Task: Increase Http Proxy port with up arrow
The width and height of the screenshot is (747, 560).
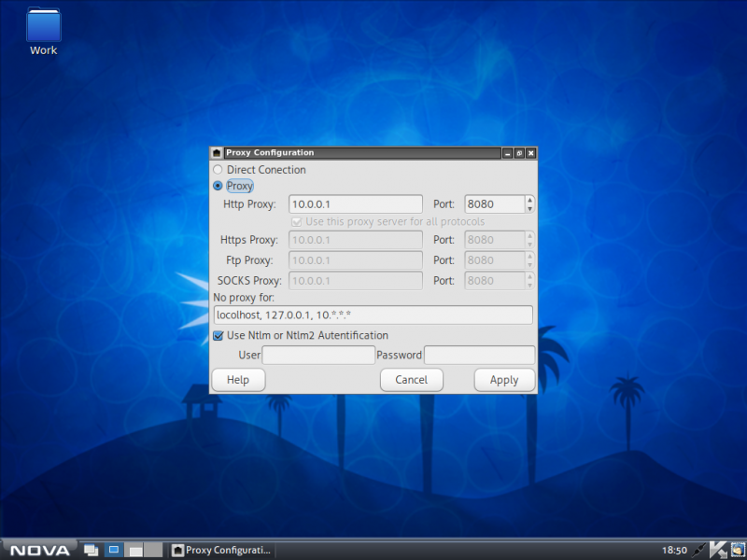Action: [529, 199]
